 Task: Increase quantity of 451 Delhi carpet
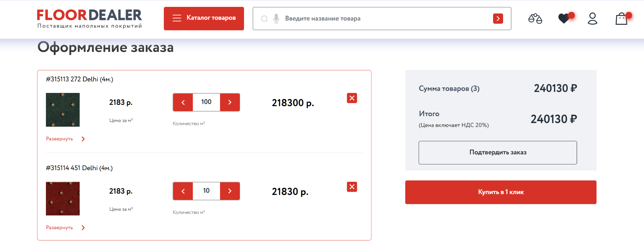pyautogui.click(x=230, y=191)
